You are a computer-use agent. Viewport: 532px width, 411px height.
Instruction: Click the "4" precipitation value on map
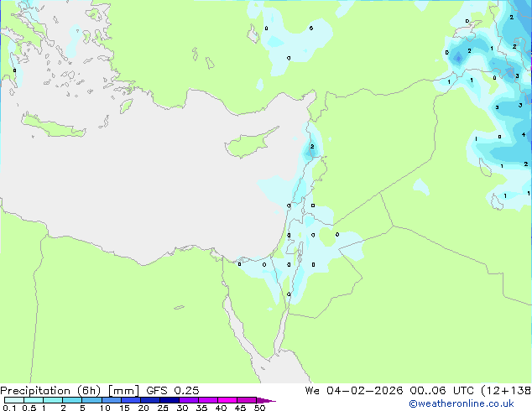pos(524,135)
